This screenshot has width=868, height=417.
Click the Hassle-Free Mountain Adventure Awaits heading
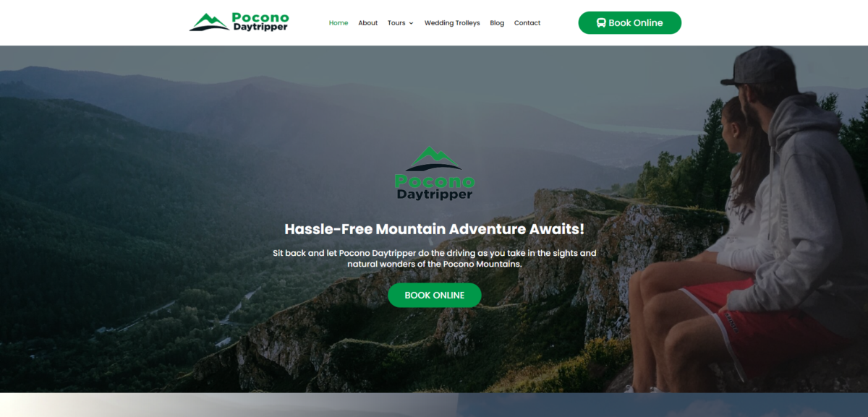click(435, 229)
